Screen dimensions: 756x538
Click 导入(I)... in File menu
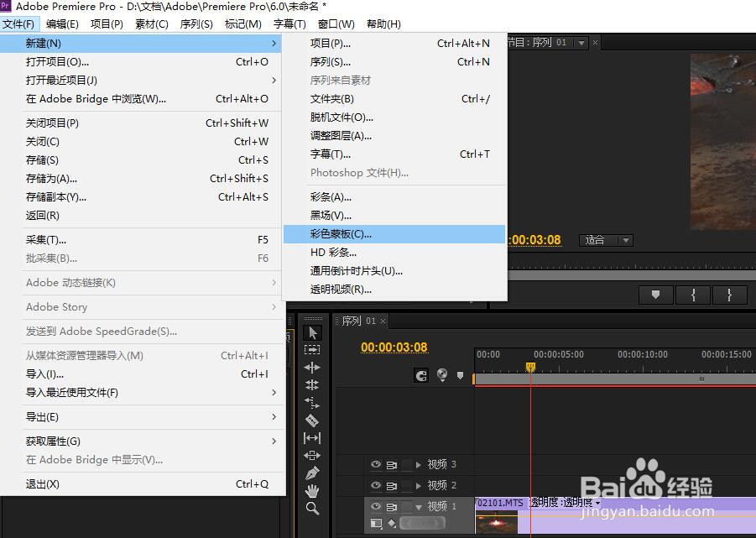coord(143,374)
